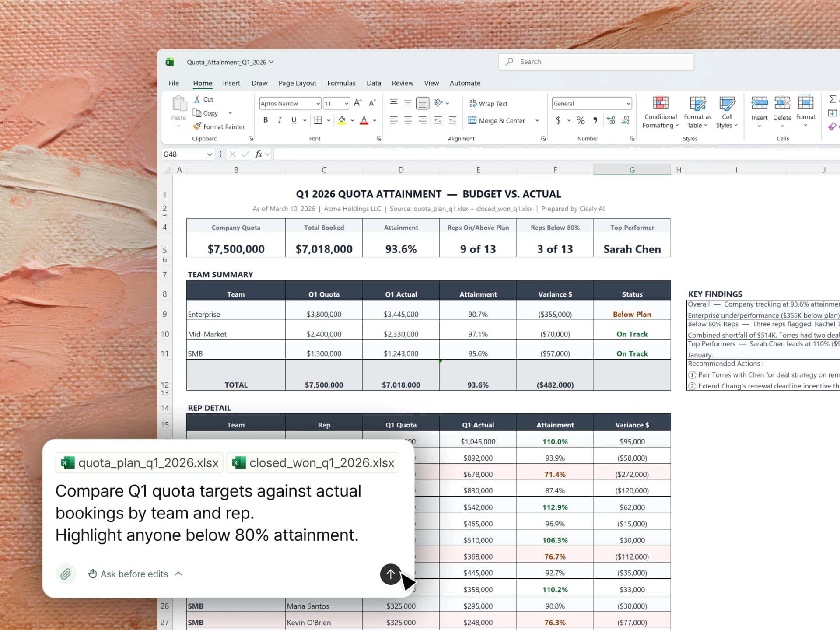Toggle italic formatting
The height and width of the screenshot is (630, 840).
coord(280,120)
